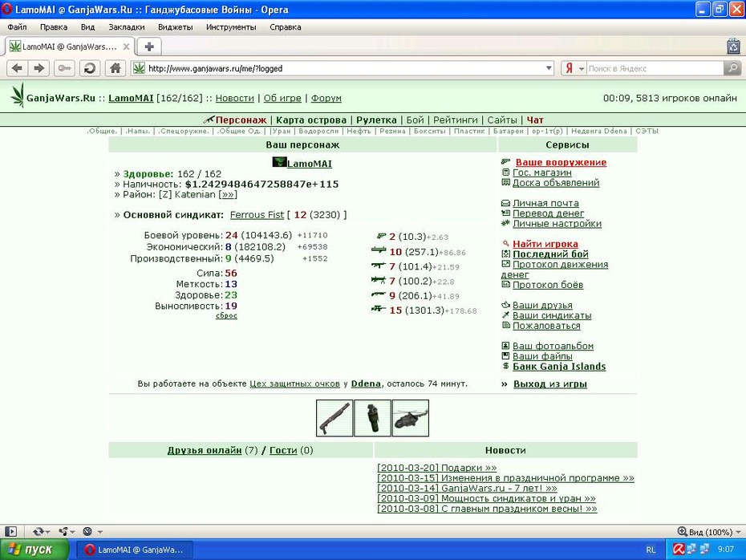Open the Виджеты menu

point(176,27)
